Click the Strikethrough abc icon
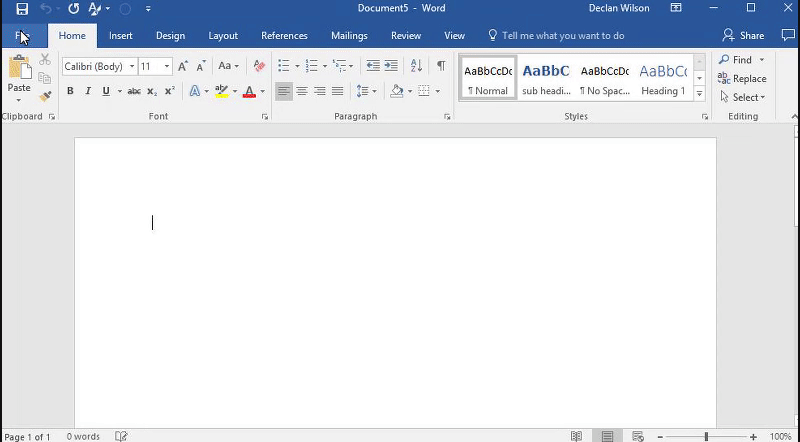The image size is (800, 442). pyautogui.click(x=133, y=91)
